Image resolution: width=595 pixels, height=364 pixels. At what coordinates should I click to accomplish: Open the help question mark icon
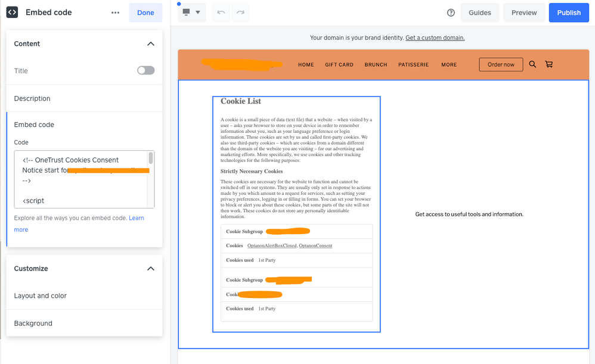(x=451, y=13)
